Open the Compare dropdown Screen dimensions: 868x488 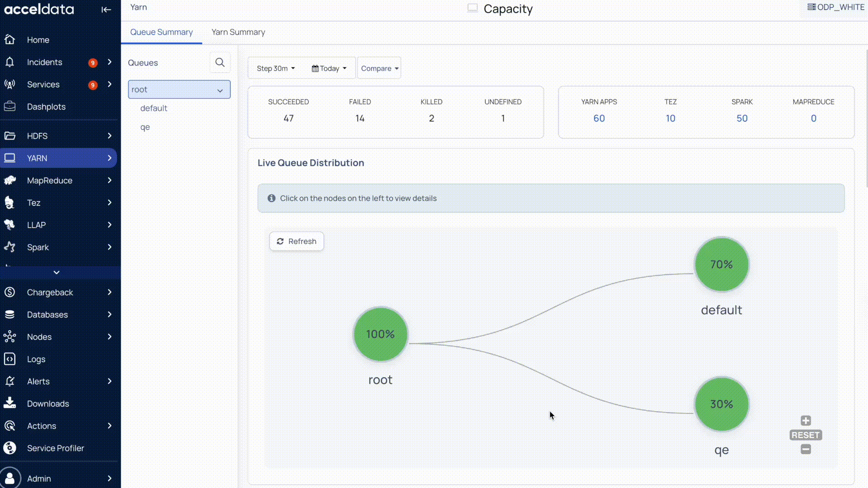tap(379, 68)
